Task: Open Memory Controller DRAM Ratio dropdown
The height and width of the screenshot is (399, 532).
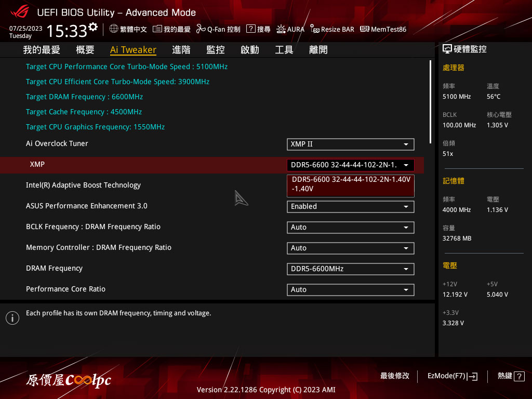Action: 351,248
